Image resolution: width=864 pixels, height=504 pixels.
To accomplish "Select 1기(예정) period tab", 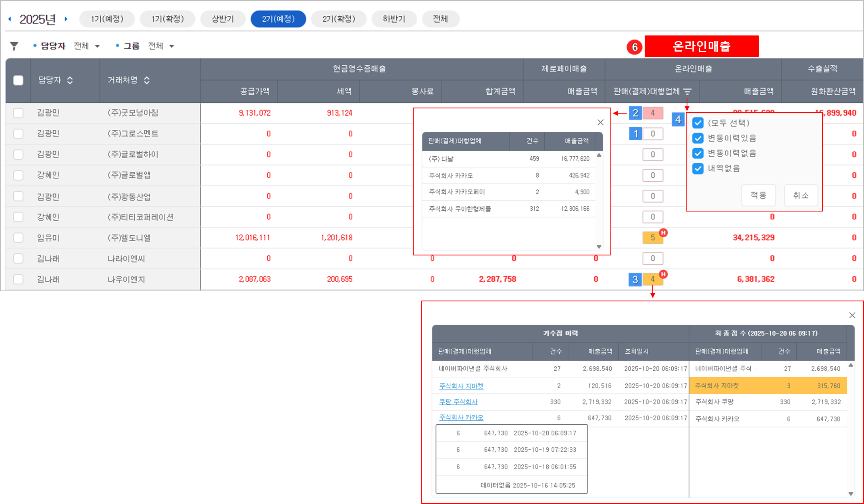I will (x=107, y=19).
